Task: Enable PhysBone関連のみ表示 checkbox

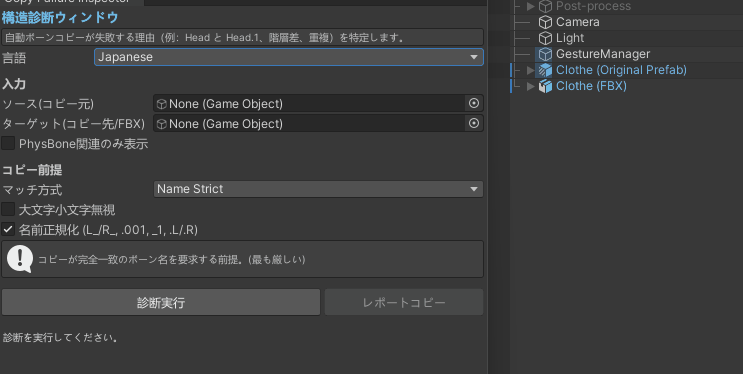Action: point(8,143)
